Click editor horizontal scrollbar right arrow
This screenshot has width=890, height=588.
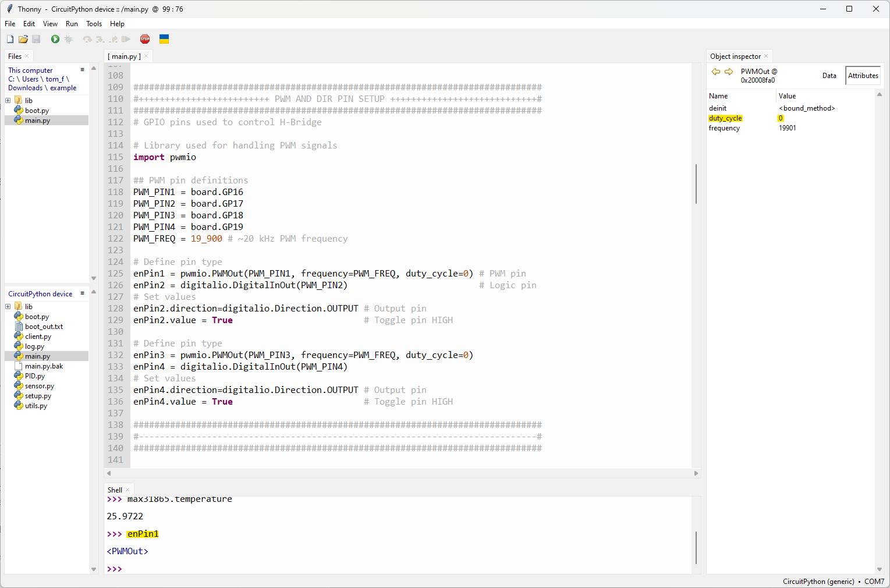pyautogui.click(x=696, y=473)
